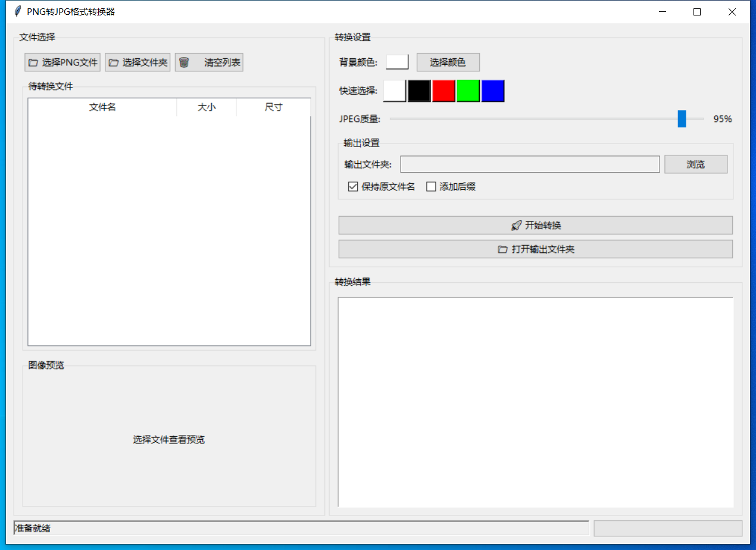
Task: Pick the green quick-select swatch
Action: pos(468,91)
